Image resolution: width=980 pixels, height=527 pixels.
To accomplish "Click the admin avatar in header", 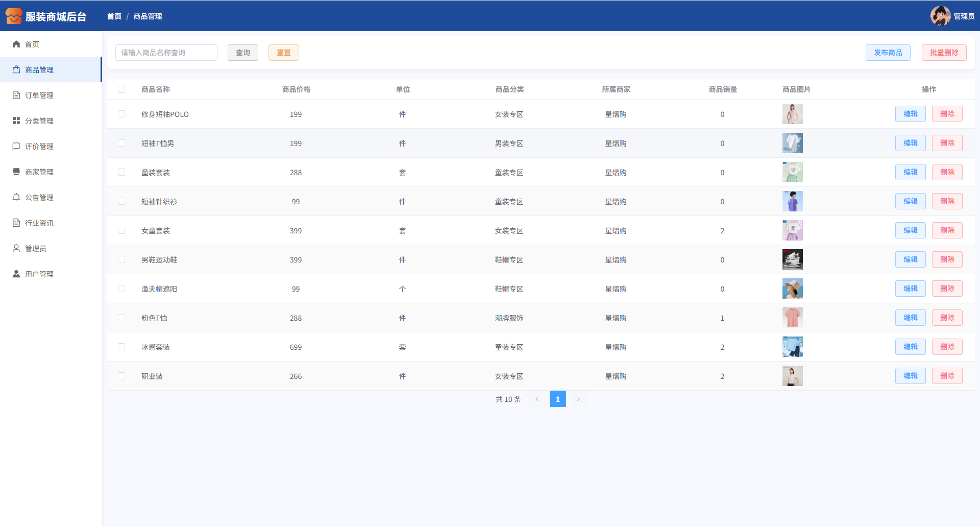I will coord(940,16).
